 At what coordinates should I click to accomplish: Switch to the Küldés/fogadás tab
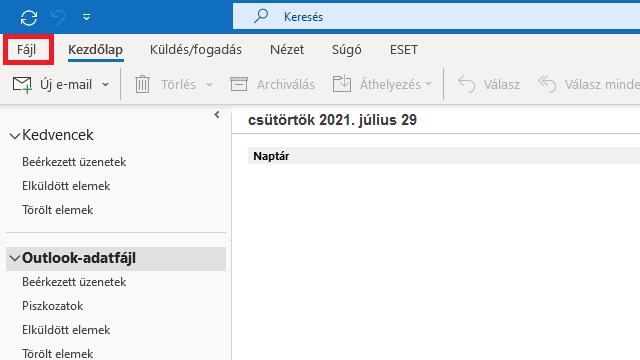(x=196, y=50)
